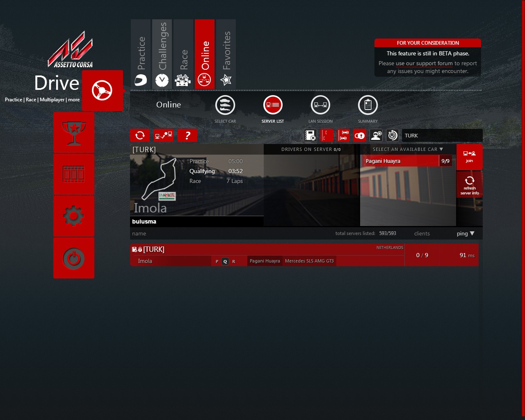
Task: Click the TURK server search field
Action: click(x=441, y=135)
